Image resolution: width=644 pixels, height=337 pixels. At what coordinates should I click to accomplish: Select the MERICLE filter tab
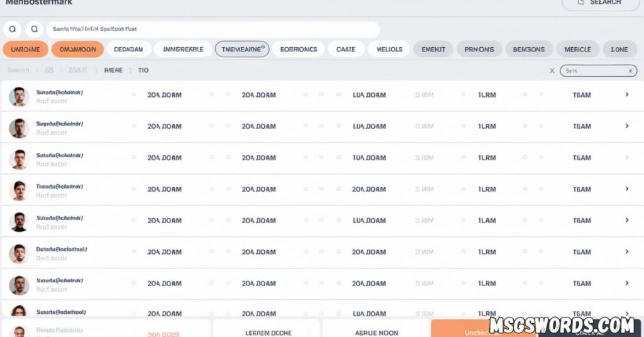(x=577, y=49)
